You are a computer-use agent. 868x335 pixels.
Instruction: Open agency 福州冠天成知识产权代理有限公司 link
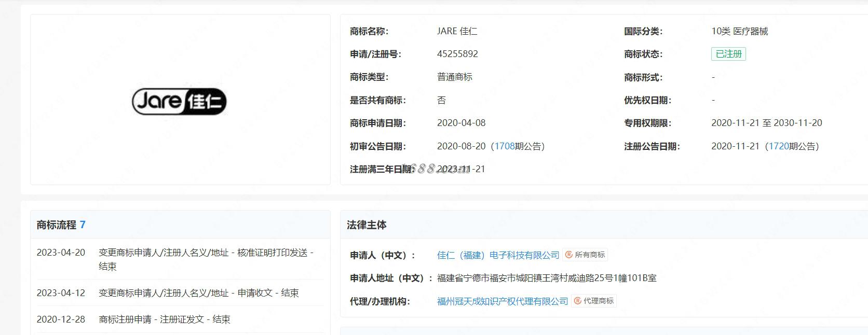click(x=503, y=301)
